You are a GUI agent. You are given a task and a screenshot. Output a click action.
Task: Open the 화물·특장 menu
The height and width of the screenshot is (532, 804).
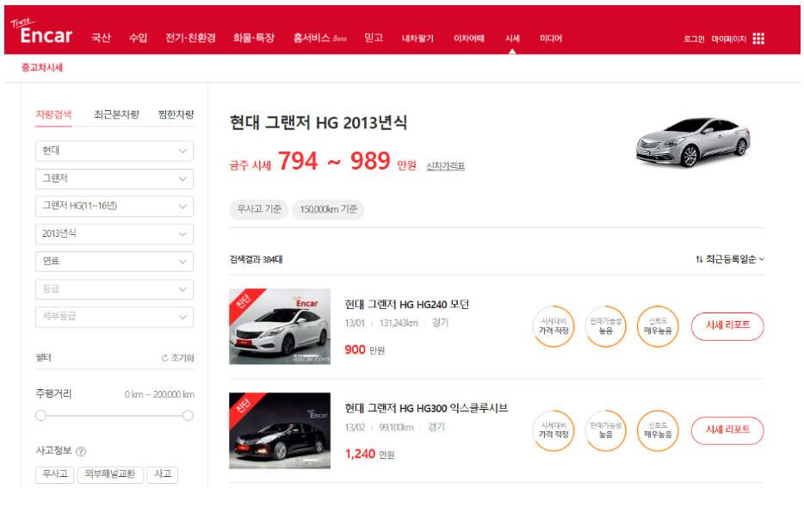(x=254, y=38)
